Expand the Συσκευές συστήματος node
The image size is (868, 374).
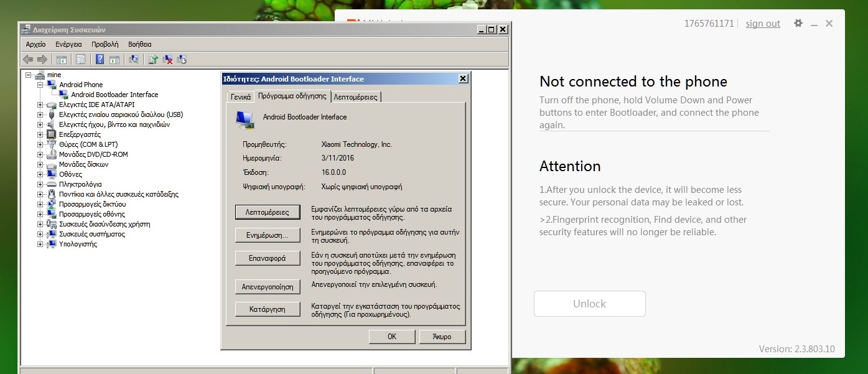[40, 234]
